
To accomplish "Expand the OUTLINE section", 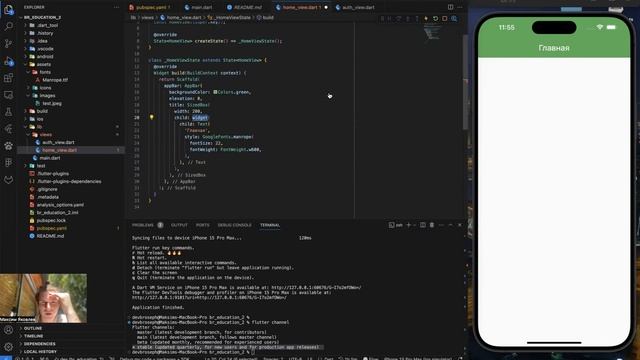I will 33,328.
